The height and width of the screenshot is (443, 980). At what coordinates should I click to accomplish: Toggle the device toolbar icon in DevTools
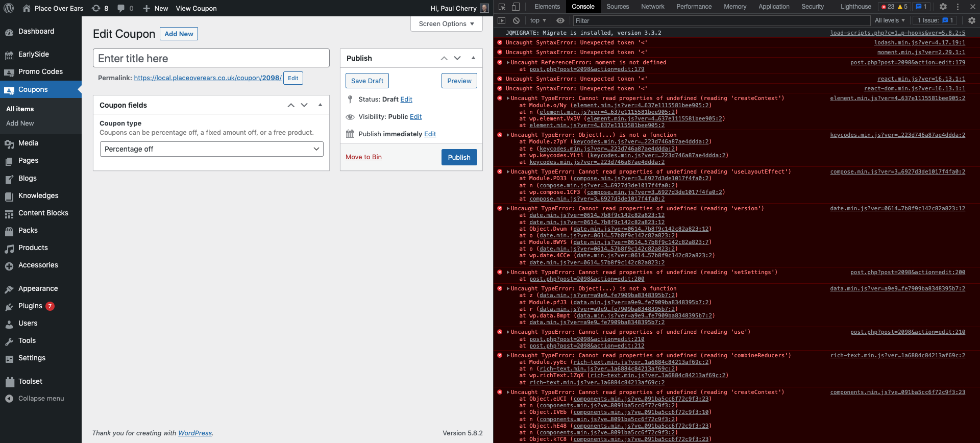coord(516,7)
